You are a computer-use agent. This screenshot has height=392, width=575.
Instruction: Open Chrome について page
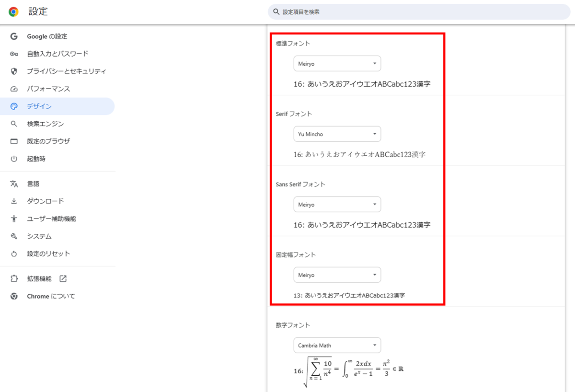click(51, 296)
